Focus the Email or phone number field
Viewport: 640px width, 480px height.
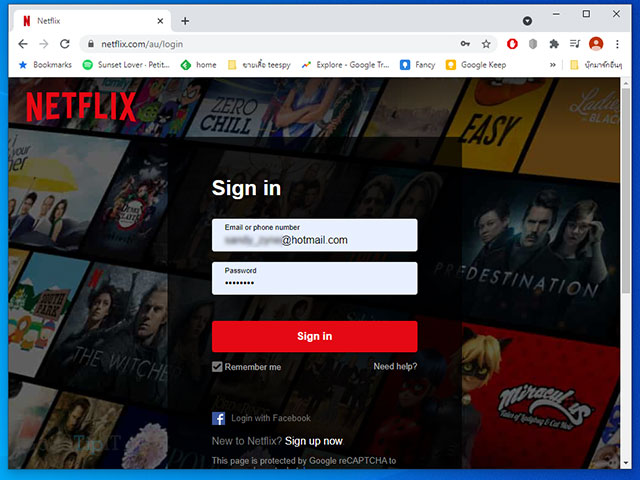coord(314,235)
